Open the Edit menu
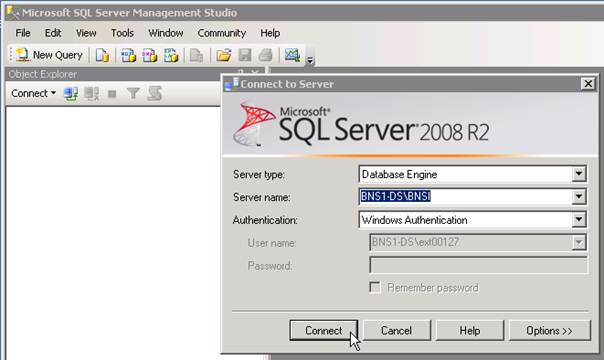This screenshot has width=604, height=360. coord(53,33)
